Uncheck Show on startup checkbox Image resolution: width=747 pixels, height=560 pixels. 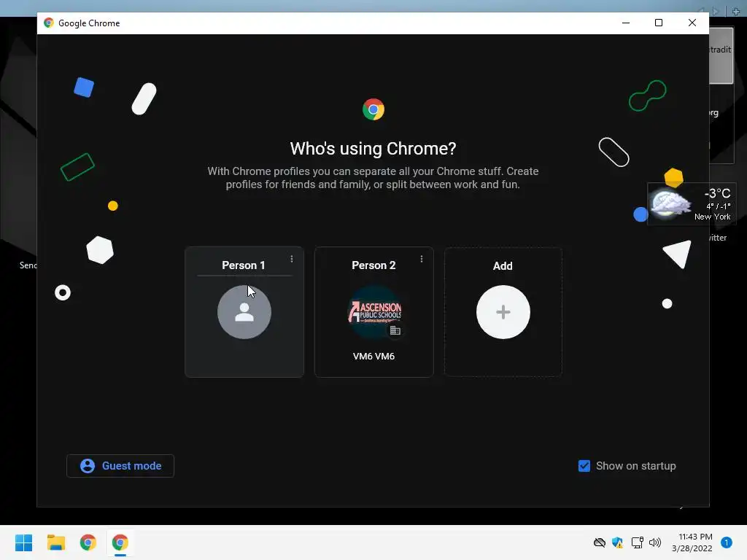[x=584, y=466]
